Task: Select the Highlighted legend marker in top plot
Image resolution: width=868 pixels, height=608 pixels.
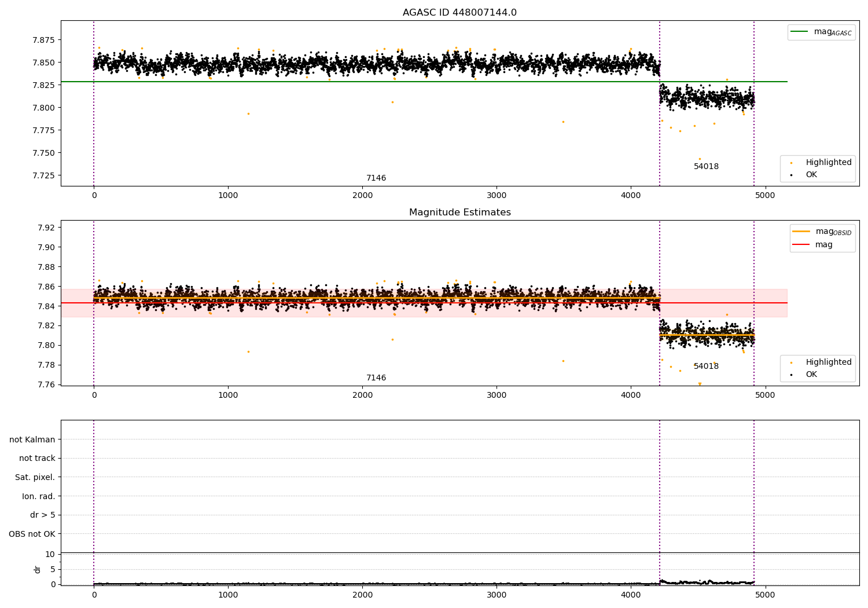Action: (x=791, y=163)
